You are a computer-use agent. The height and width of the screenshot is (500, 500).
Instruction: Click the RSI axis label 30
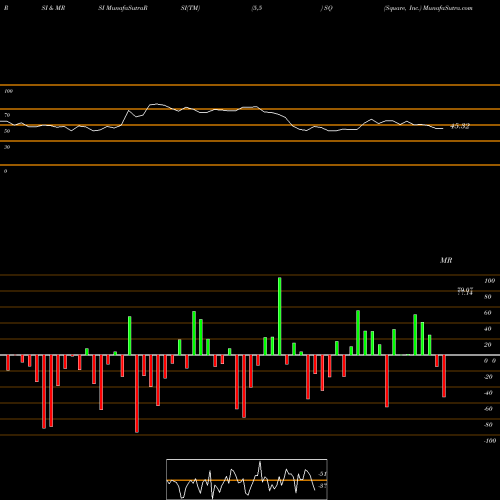pos(7,147)
